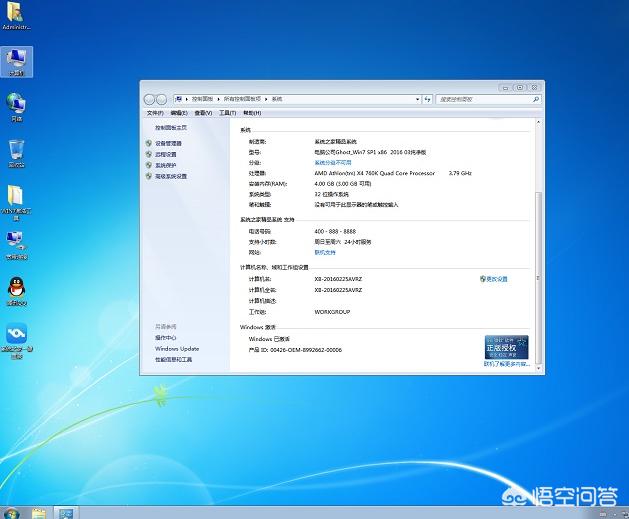Open the Recycle Bin desktop icon
The image size is (629, 519).
click(16, 154)
